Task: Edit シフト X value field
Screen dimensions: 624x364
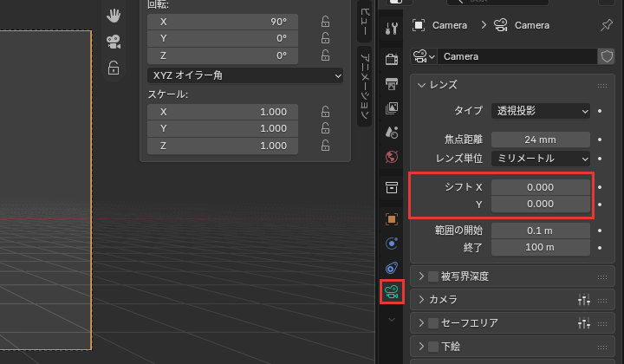Action: click(x=541, y=187)
